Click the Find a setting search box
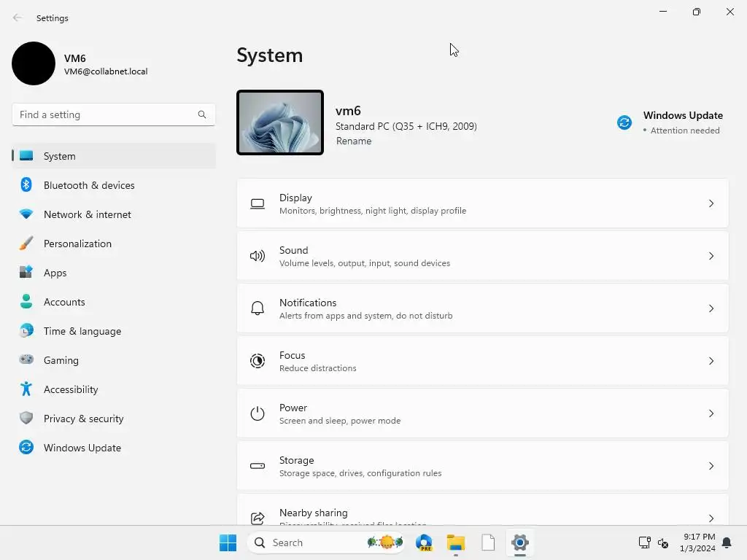This screenshot has width=747, height=560. point(113,114)
